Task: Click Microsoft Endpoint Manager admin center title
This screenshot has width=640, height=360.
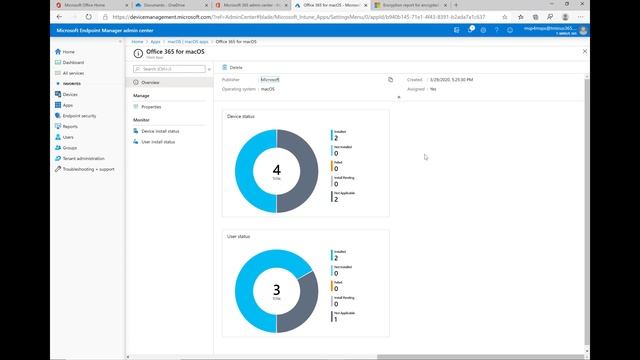Action: [x=105, y=30]
